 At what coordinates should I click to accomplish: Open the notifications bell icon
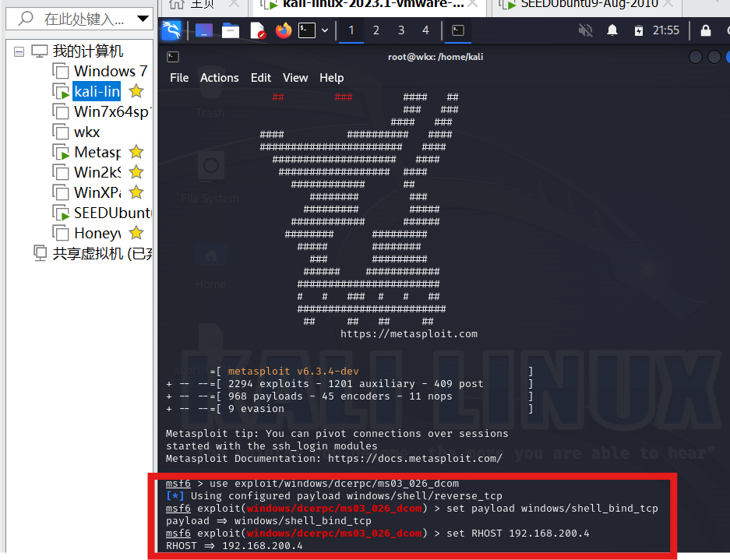(612, 30)
